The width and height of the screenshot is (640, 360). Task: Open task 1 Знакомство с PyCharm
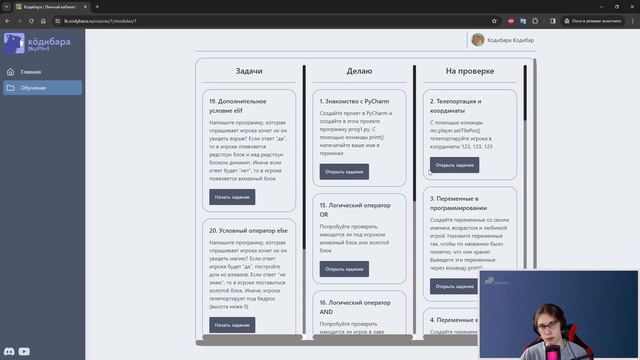(344, 172)
